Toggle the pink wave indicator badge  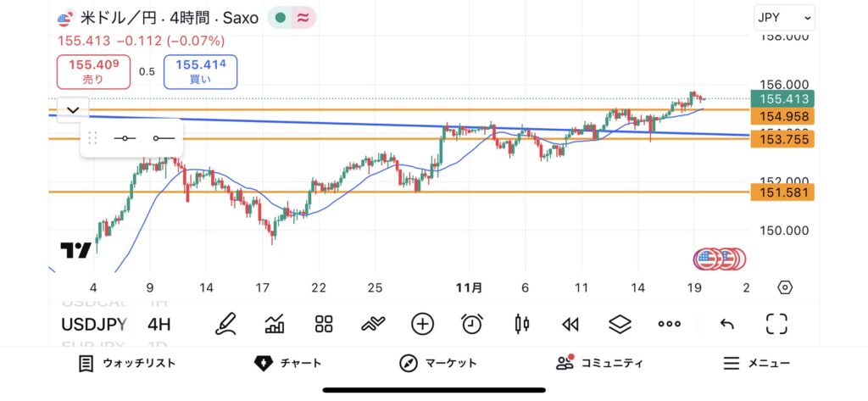(302, 18)
